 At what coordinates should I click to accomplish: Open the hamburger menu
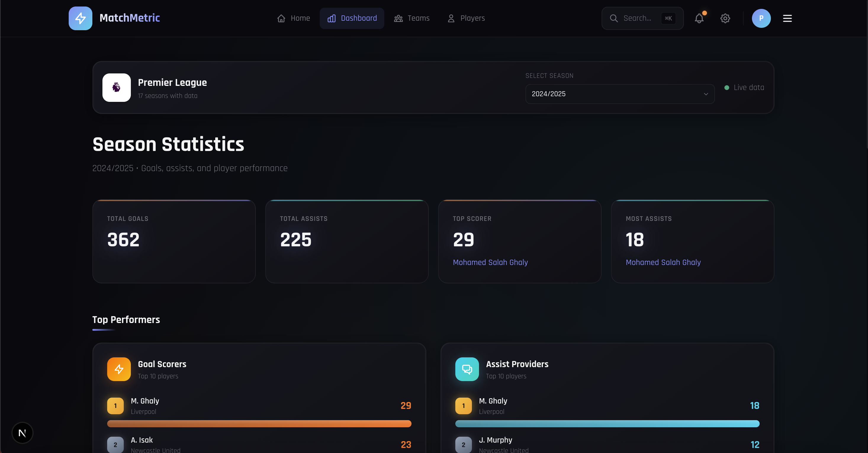point(787,18)
